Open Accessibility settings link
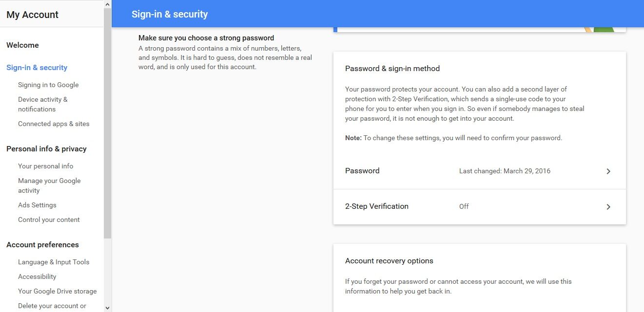 coord(37,276)
